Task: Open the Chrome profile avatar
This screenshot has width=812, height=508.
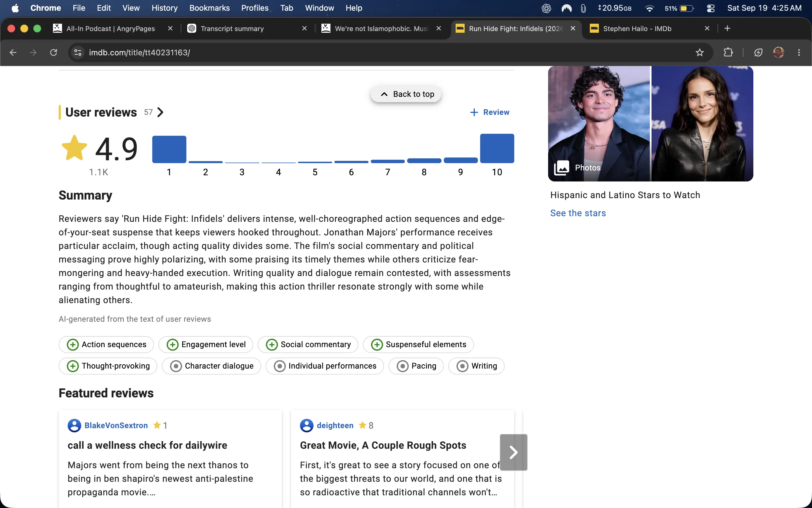Action: tap(778, 52)
